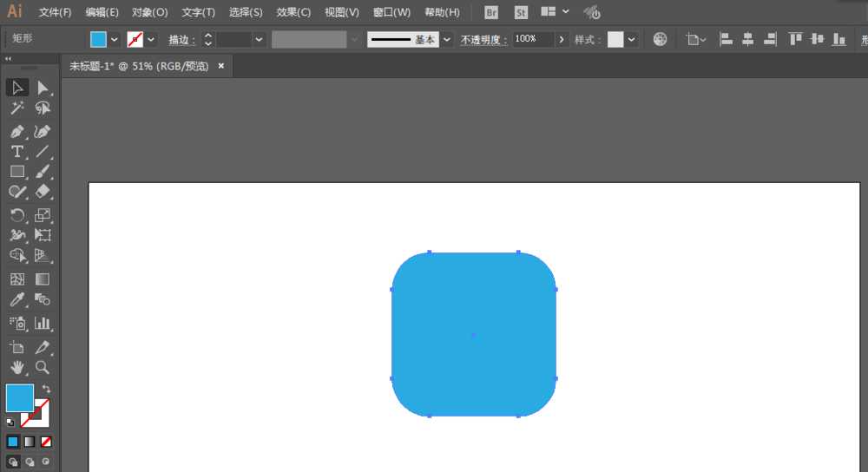
Task: Open the 效果(C) menu
Action: pyautogui.click(x=293, y=12)
